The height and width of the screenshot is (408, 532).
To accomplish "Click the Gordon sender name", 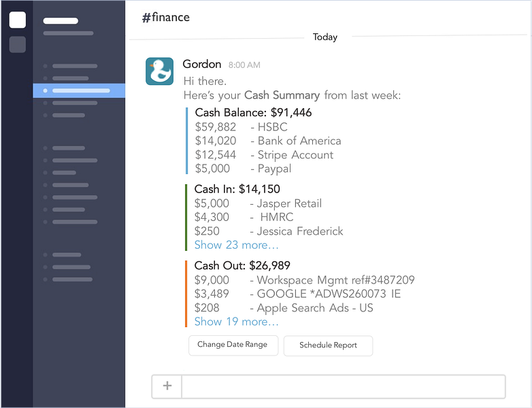I will pyautogui.click(x=202, y=65).
